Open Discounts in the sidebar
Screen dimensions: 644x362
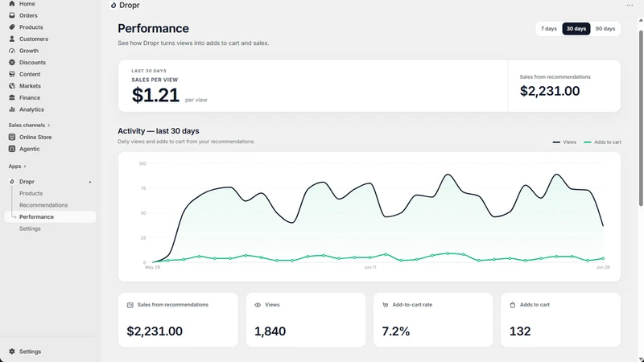point(32,63)
